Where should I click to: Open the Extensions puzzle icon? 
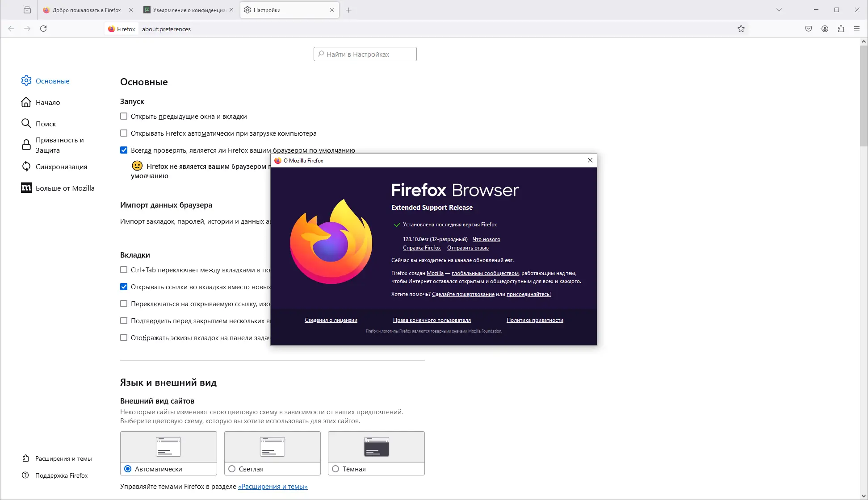coord(841,29)
